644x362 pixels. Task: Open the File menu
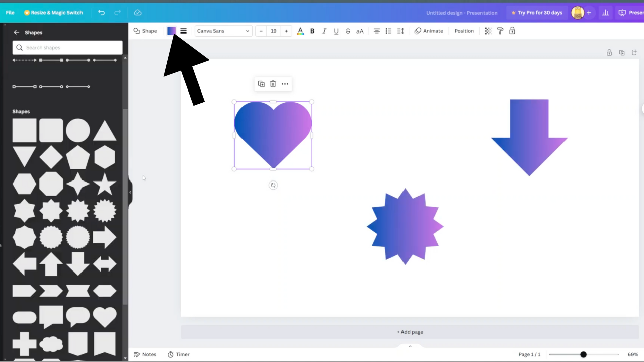click(x=10, y=13)
